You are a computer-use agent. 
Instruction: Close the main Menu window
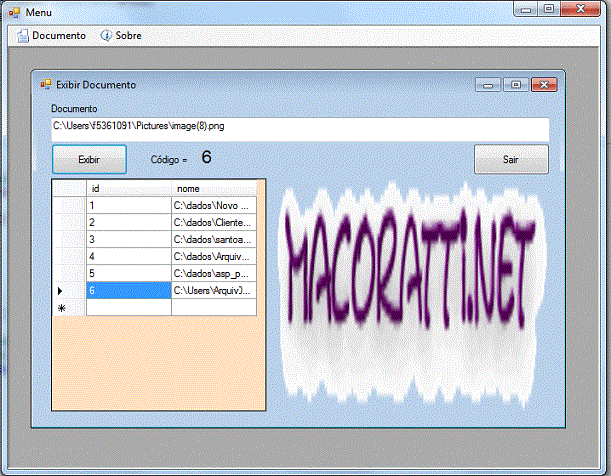point(580,9)
